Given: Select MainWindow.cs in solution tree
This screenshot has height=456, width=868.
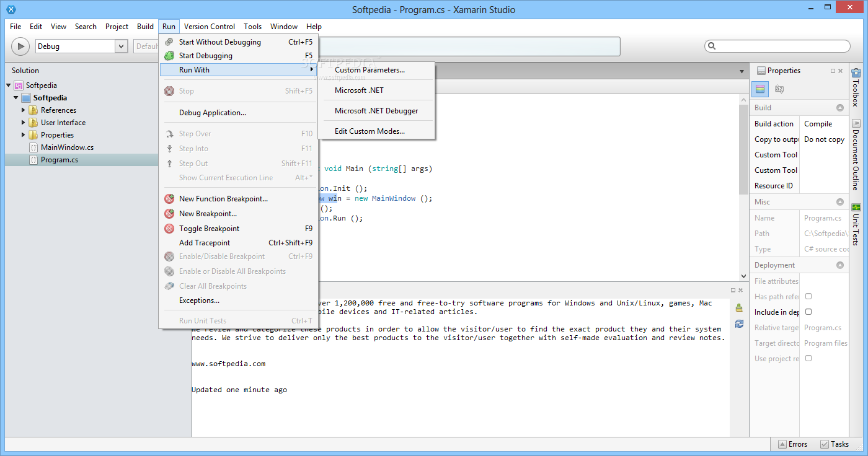Looking at the screenshot, I should [x=67, y=147].
